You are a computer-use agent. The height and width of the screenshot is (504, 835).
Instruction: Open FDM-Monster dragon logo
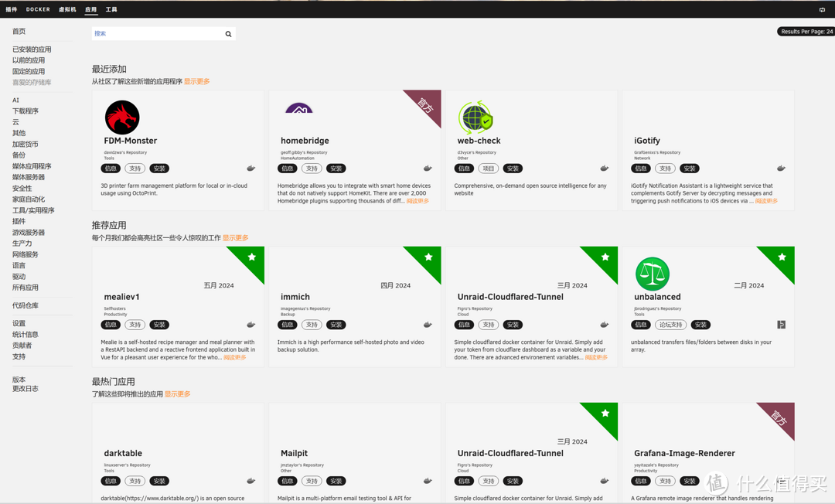pyautogui.click(x=122, y=117)
